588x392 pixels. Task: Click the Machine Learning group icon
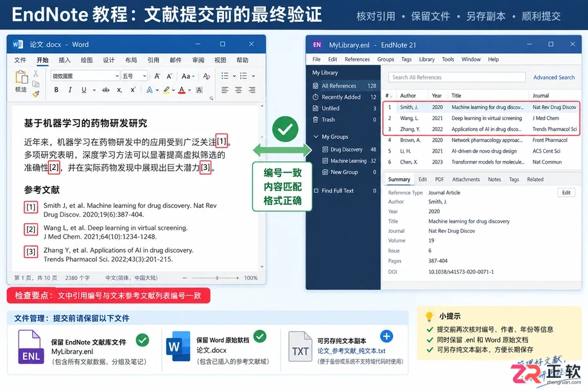[325, 161]
